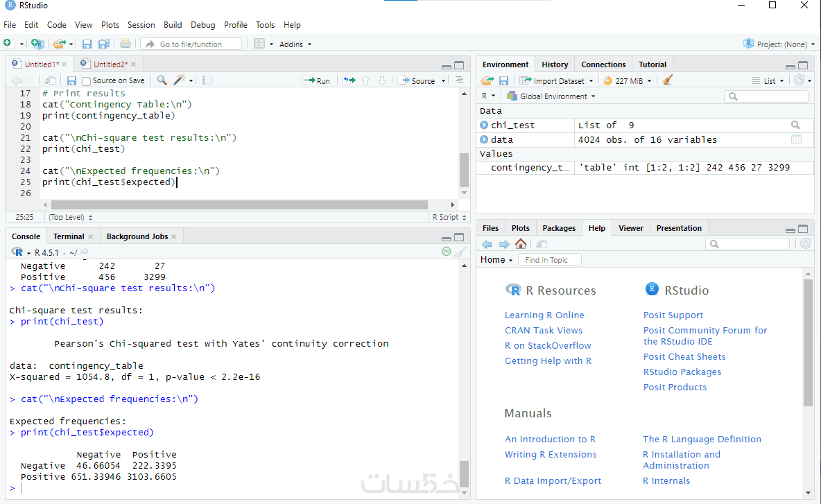Viewport: 821px width, 504px height.
Task: Expand the data object details
Action: tap(484, 139)
